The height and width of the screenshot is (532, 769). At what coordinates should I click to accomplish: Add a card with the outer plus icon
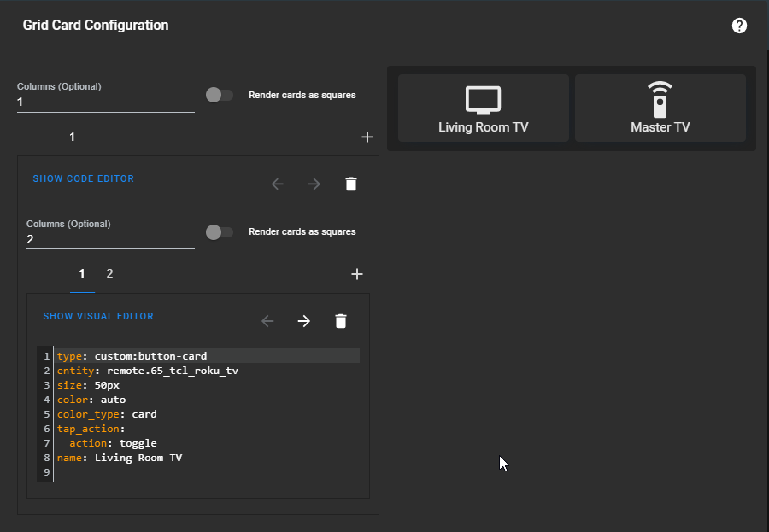[x=367, y=137]
